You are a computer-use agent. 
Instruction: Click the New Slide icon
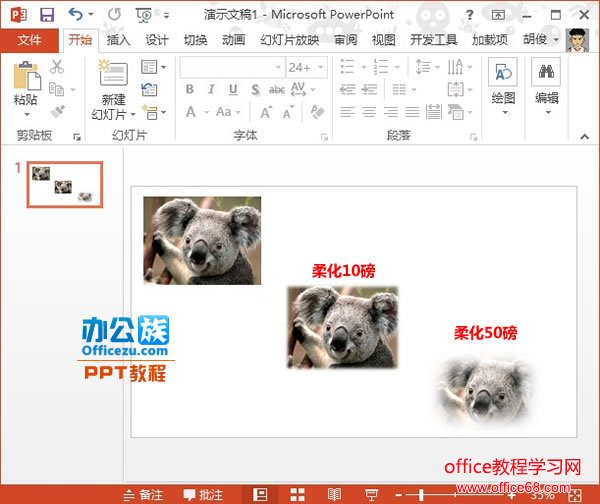(113, 72)
